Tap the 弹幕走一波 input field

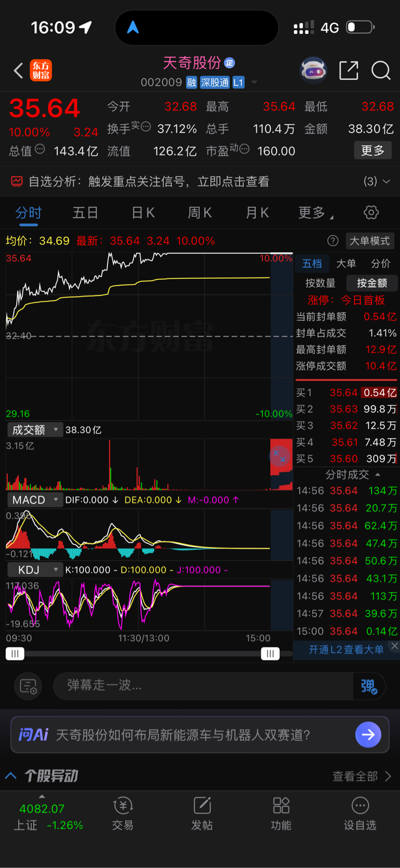tap(203, 686)
